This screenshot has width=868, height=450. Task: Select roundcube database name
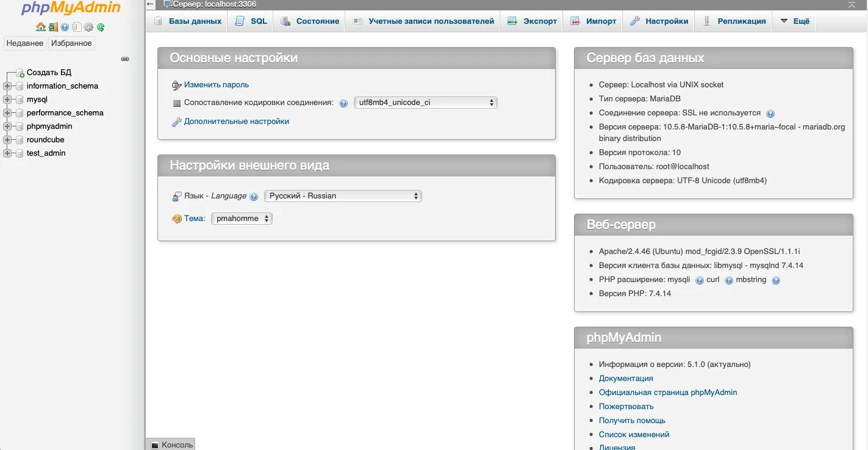coord(45,140)
